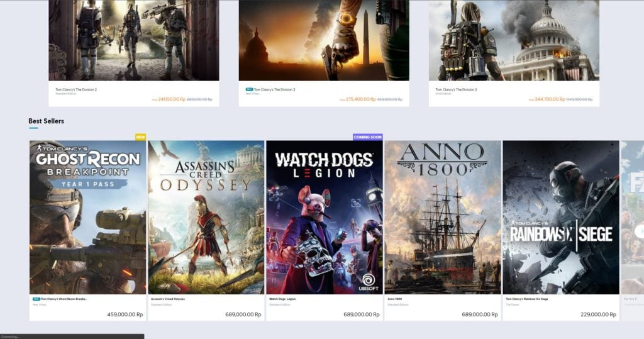Click the next arrow in Best Sellers carousel
This screenshot has height=339, width=644.
(639, 231)
